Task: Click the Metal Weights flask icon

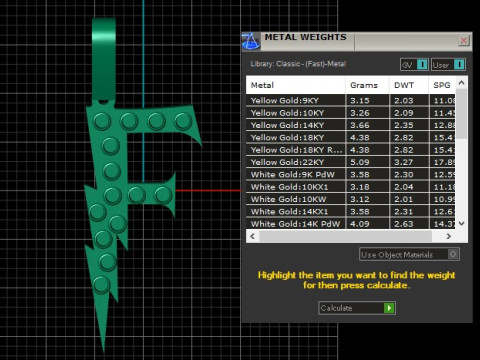Action: pos(252,42)
